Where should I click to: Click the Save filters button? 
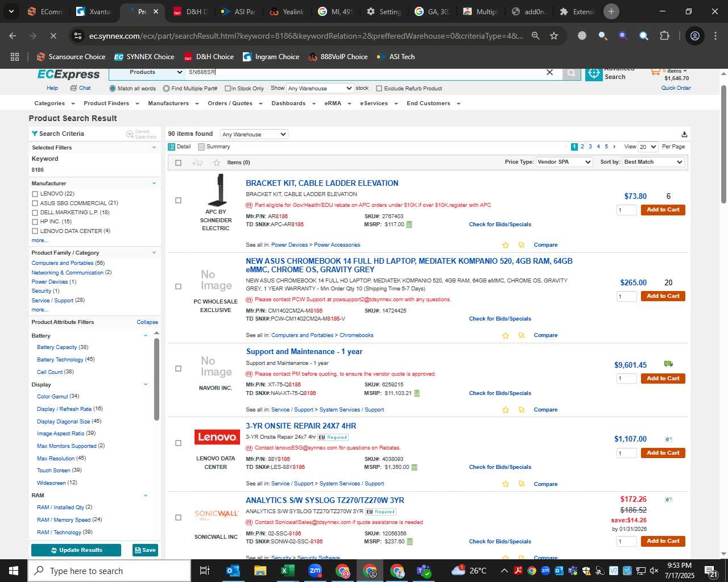[145, 550]
